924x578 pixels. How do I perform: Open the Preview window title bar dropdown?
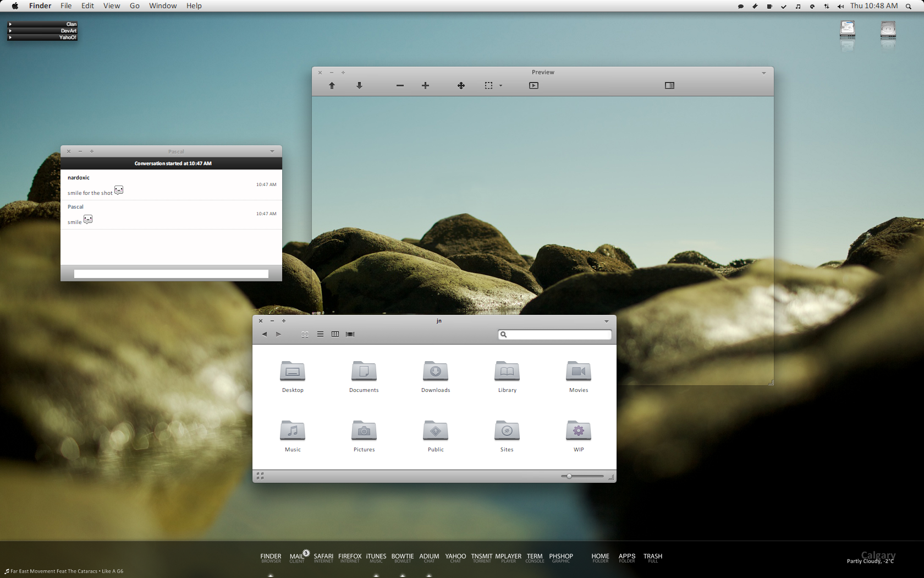click(x=763, y=73)
